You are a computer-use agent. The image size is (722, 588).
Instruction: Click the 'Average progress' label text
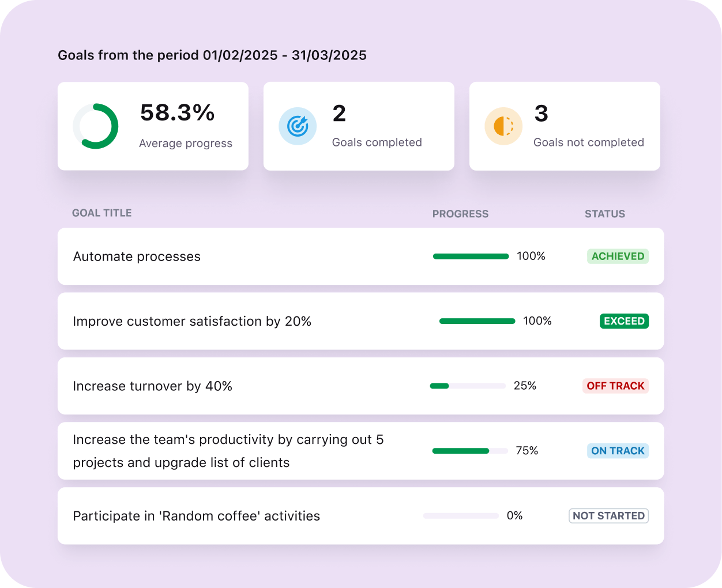point(186,144)
